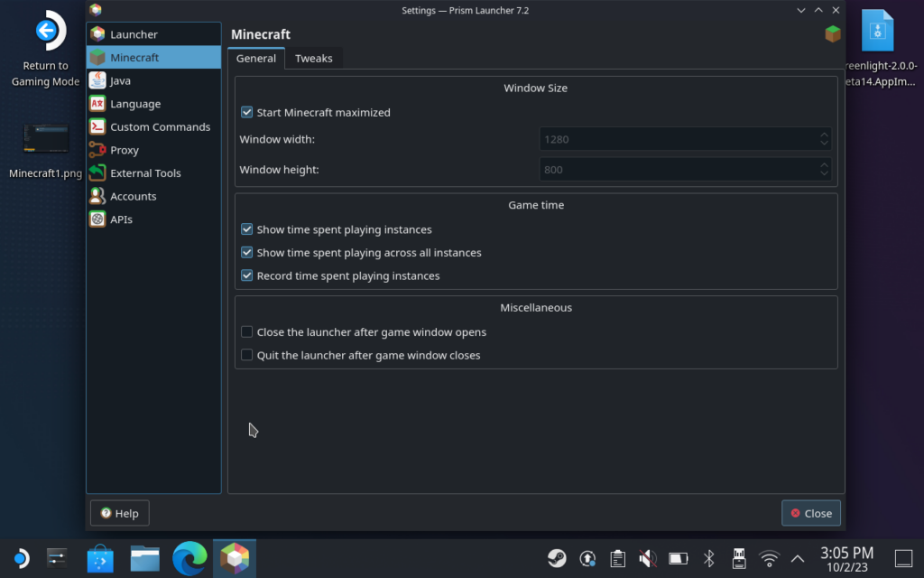The width and height of the screenshot is (924, 578).
Task: Open removable disk tray icon
Action: pos(739,558)
